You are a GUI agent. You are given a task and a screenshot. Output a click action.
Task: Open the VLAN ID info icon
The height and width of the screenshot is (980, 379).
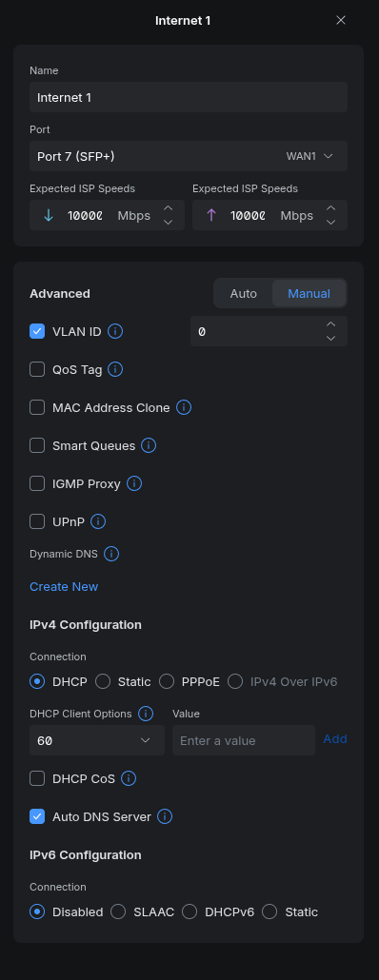(115, 331)
